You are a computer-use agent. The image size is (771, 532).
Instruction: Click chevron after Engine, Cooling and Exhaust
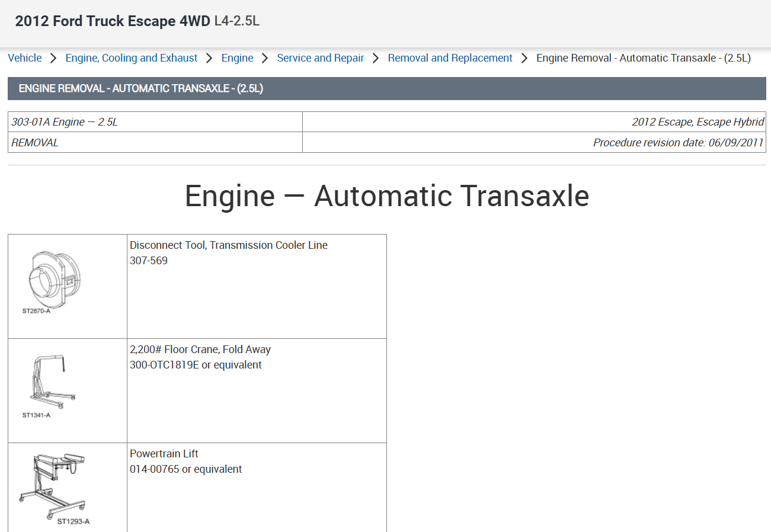209,58
